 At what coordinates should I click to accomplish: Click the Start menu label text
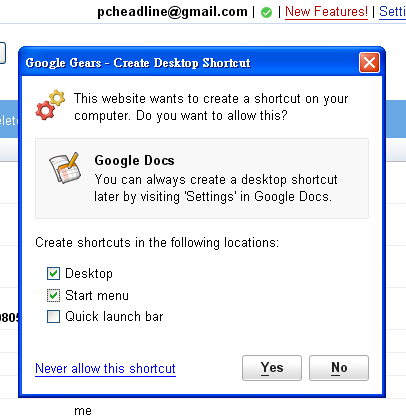tap(97, 295)
